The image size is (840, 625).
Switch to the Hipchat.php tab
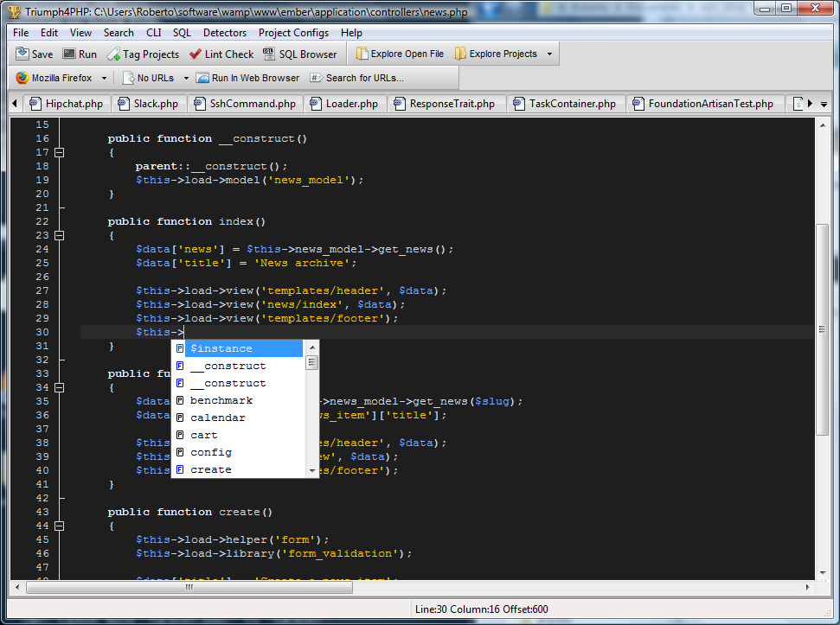point(67,103)
